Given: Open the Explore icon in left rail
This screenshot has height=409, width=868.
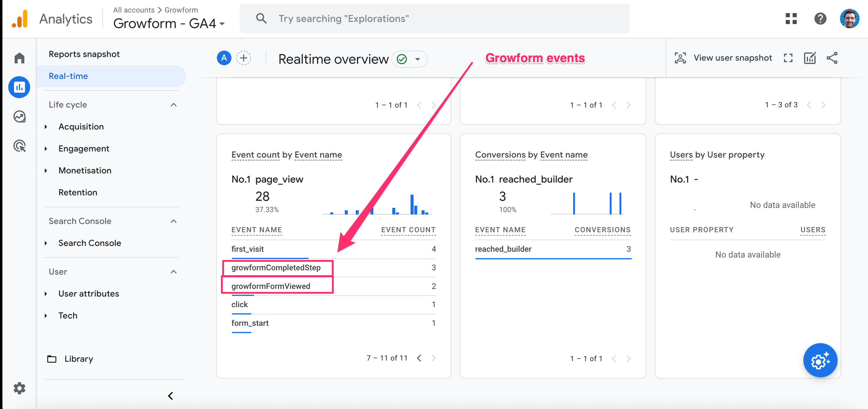Looking at the screenshot, I should click(19, 117).
